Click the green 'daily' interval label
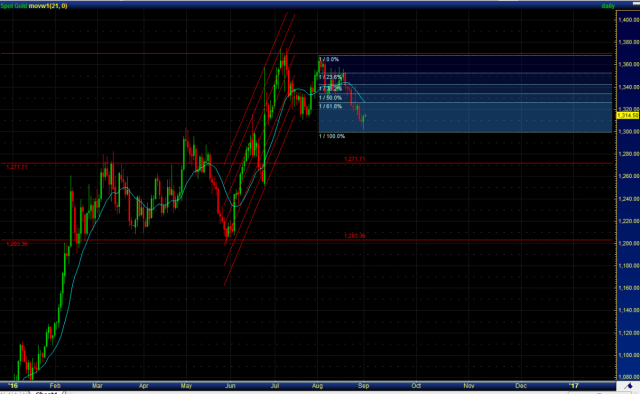 607,6
